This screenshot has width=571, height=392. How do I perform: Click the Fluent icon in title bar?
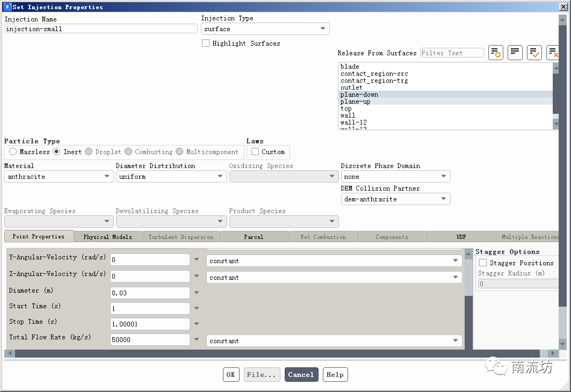pos(7,7)
